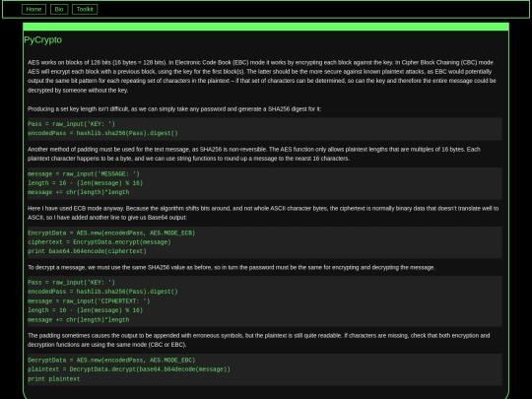Click paragraph starting 'The padding sometimes causes'
The width and height of the screenshot is (532, 399).
pyautogui.click(x=258, y=340)
